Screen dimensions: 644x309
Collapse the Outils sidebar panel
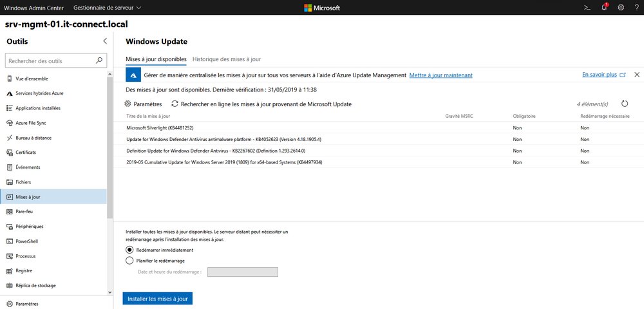click(x=105, y=41)
